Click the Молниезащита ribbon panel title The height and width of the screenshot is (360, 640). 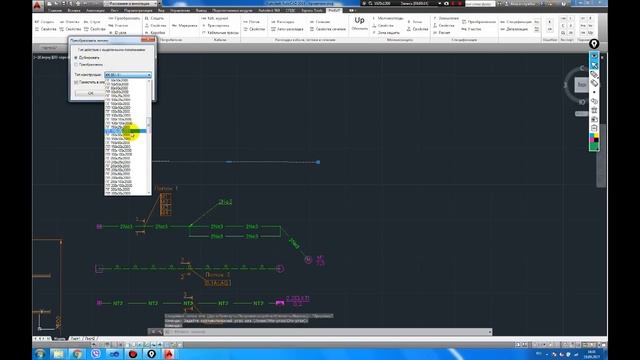coord(400,40)
